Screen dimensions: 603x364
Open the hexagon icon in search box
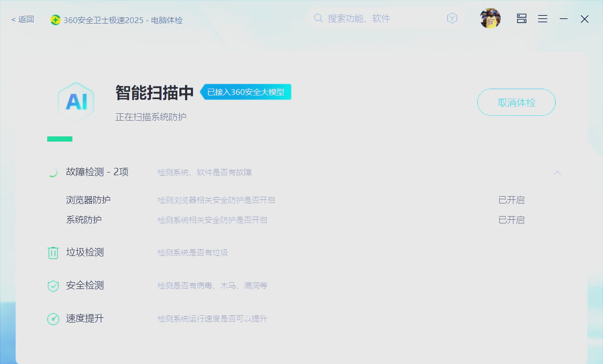452,18
